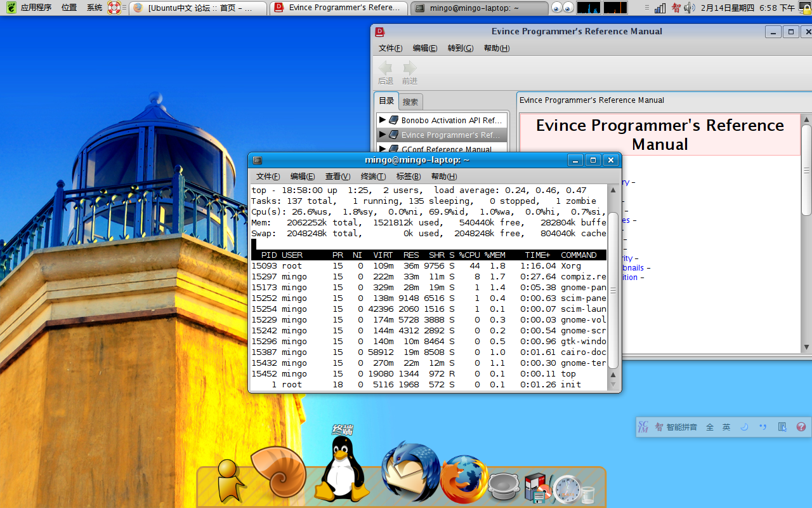Click the 前进 forward arrow in help browser
This screenshot has width=812, height=508.
[x=410, y=72]
